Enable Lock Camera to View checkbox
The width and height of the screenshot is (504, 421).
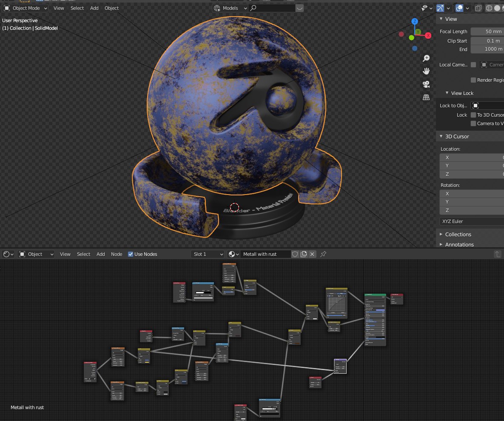point(473,123)
